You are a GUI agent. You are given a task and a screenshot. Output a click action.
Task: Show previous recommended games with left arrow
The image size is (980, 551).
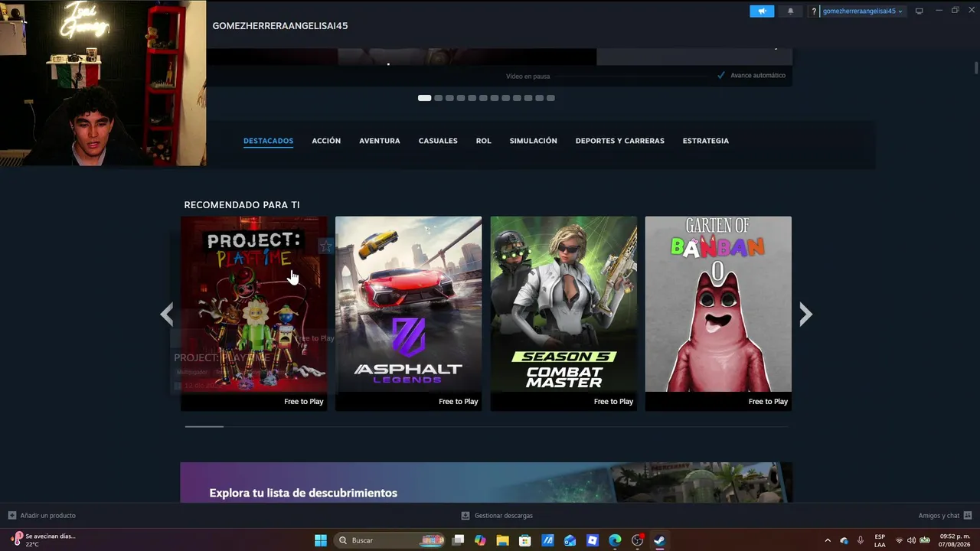pyautogui.click(x=167, y=314)
